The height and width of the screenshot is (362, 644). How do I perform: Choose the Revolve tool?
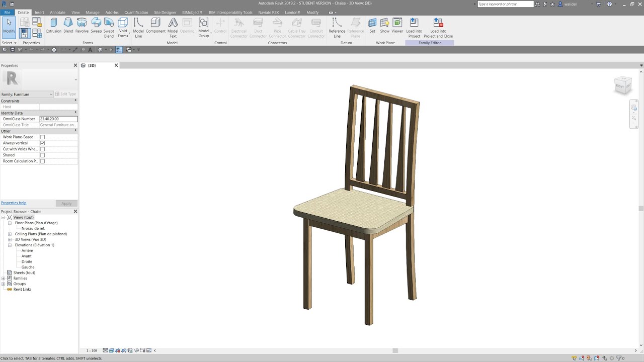pyautogui.click(x=82, y=26)
